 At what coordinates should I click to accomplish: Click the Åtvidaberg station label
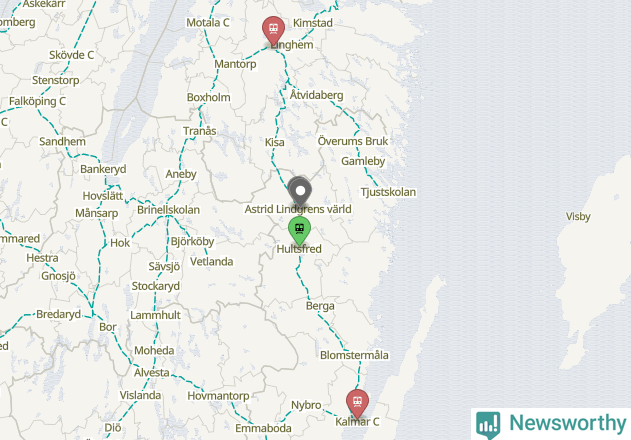click(x=316, y=95)
